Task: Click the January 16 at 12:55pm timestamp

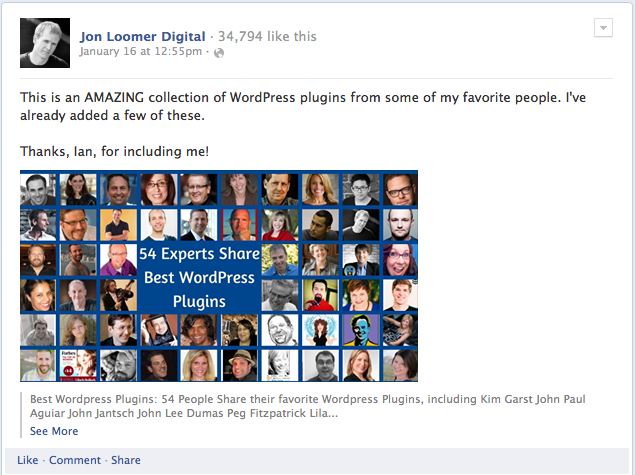Action: point(141,51)
